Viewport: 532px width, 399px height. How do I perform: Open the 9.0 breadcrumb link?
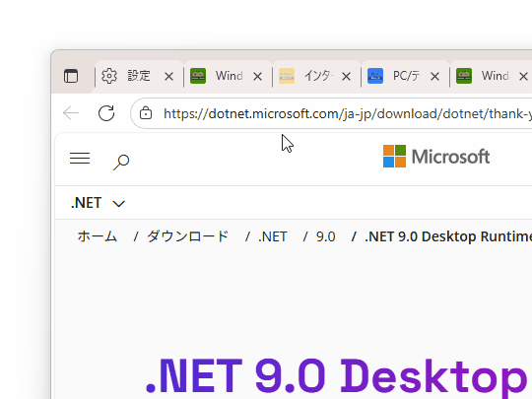pyautogui.click(x=325, y=236)
